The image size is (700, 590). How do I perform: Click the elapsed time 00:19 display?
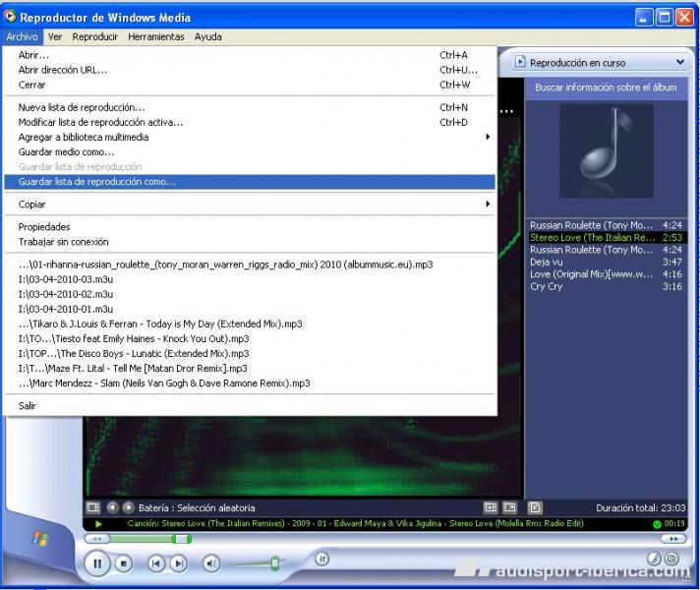point(674,524)
